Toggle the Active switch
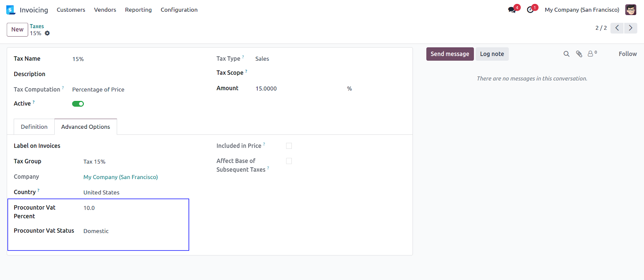Screen dimensions: 644x280 point(78,104)
